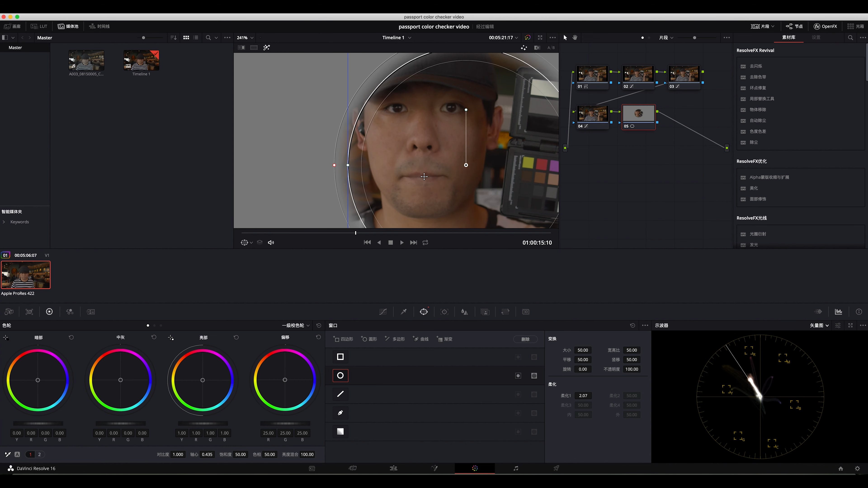Click the 删除 window button
868x488 pixels.
click(525, 339)
